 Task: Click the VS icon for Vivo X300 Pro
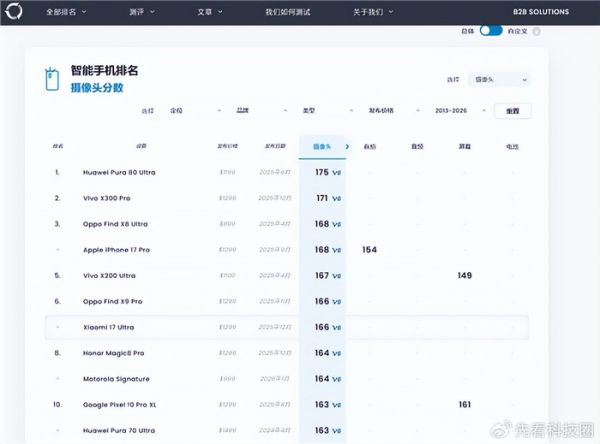[337, 199]
